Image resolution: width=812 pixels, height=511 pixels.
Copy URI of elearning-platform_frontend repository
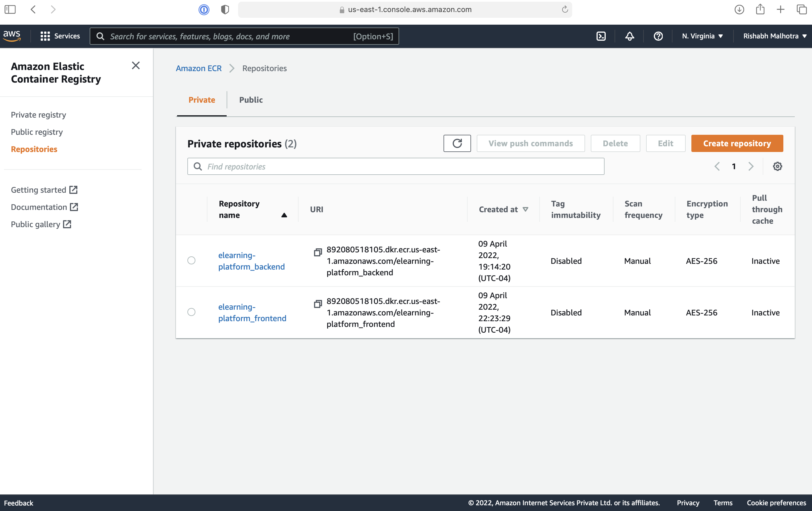point(317,304)
